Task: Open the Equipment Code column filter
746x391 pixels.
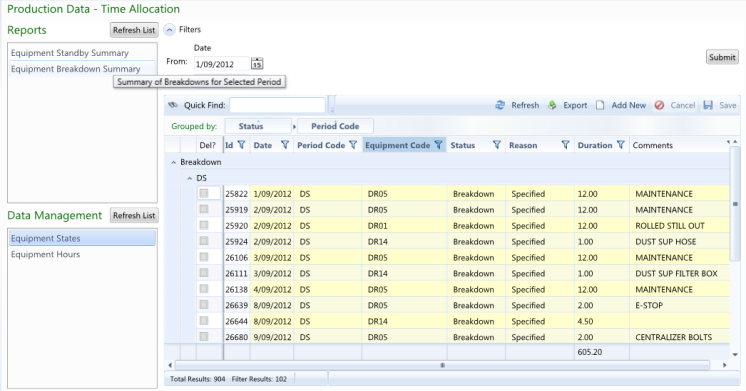Action: pyautogui.click(x=439, y=145)
